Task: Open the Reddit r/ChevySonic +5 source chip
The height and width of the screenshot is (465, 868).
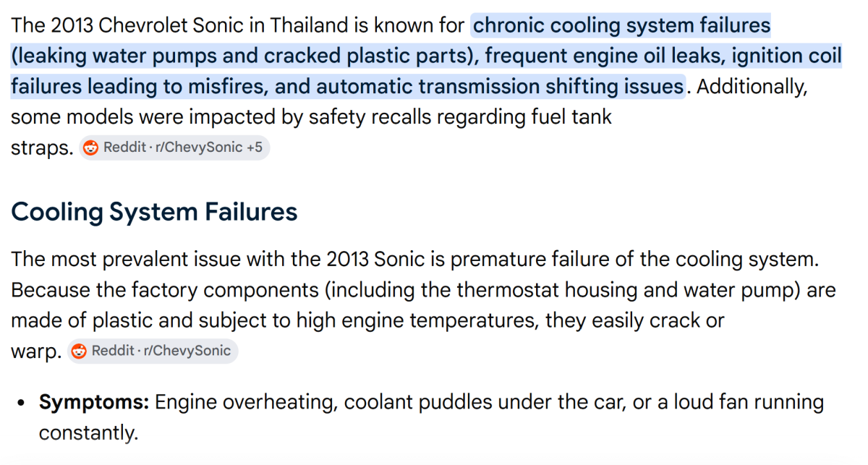Action: click(x=174, y=148)
